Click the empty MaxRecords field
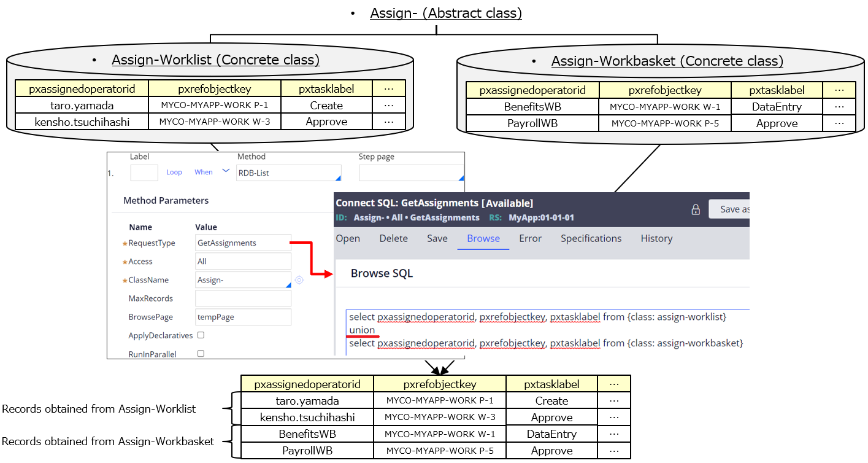The image size is (868, 463). click(244, 298)
